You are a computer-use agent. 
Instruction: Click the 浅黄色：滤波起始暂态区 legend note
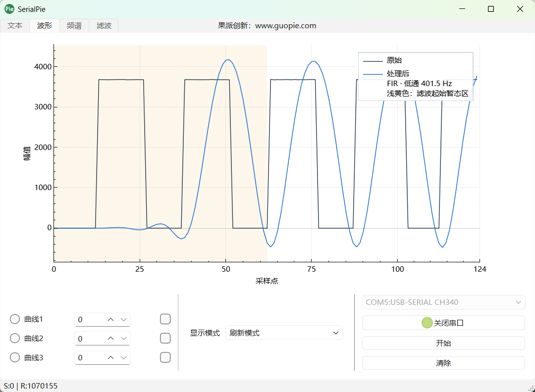[x=428, y=94]
